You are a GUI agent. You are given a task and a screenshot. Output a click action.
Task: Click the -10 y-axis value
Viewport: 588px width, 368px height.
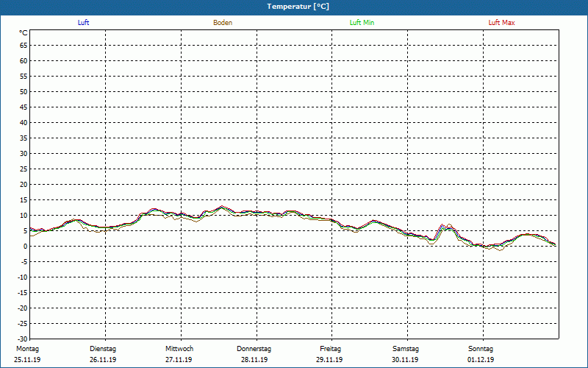point(23,277)
